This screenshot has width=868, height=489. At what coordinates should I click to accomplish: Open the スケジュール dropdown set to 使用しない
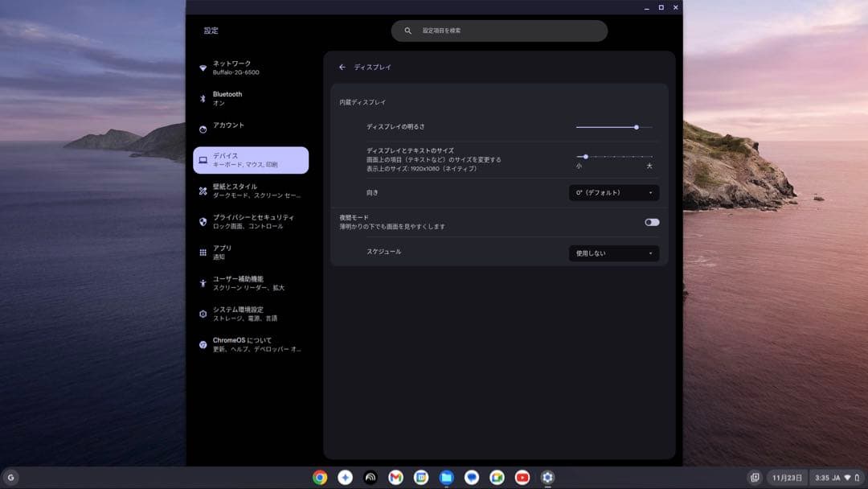[613, 253]
